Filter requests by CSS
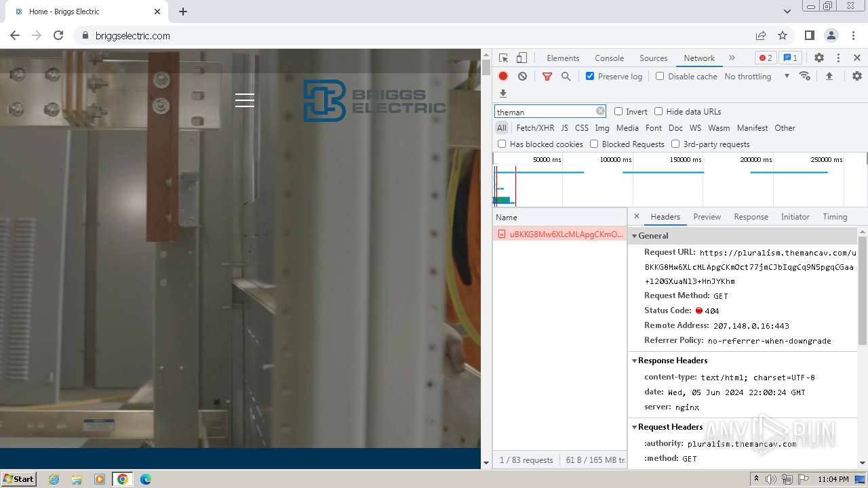Viewport: 868px width, 488px height. pos(582,127)
